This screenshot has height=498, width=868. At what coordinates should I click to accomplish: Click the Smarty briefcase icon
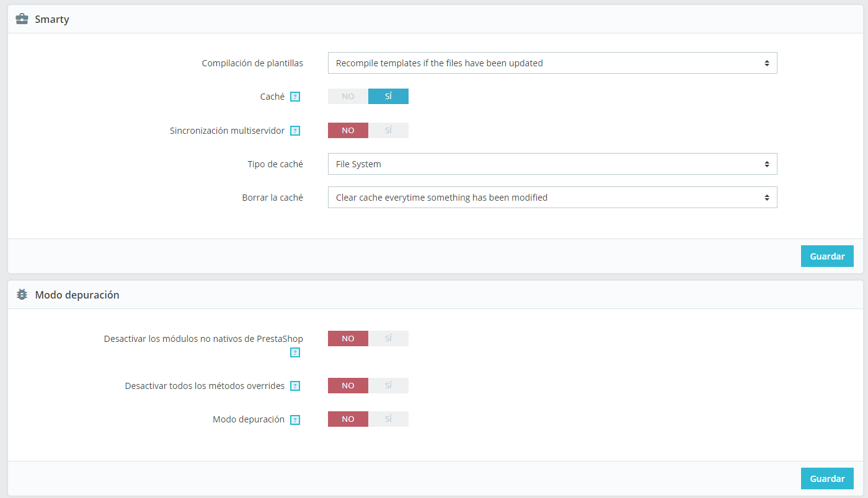coord(22,19)
